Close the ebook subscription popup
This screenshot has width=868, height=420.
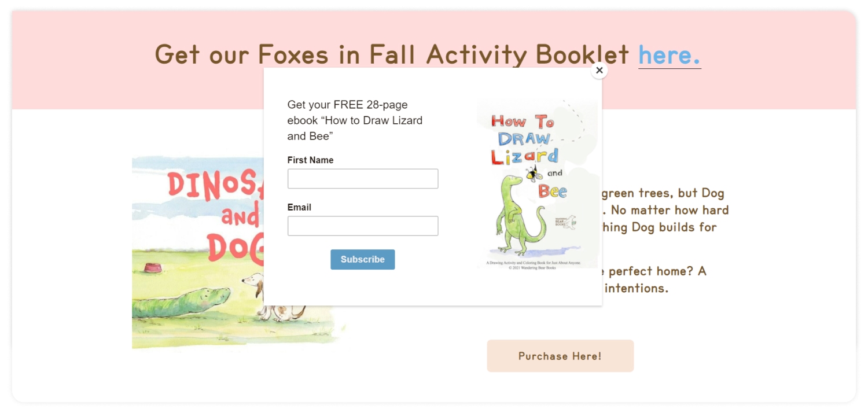click(x=599, y=71)
